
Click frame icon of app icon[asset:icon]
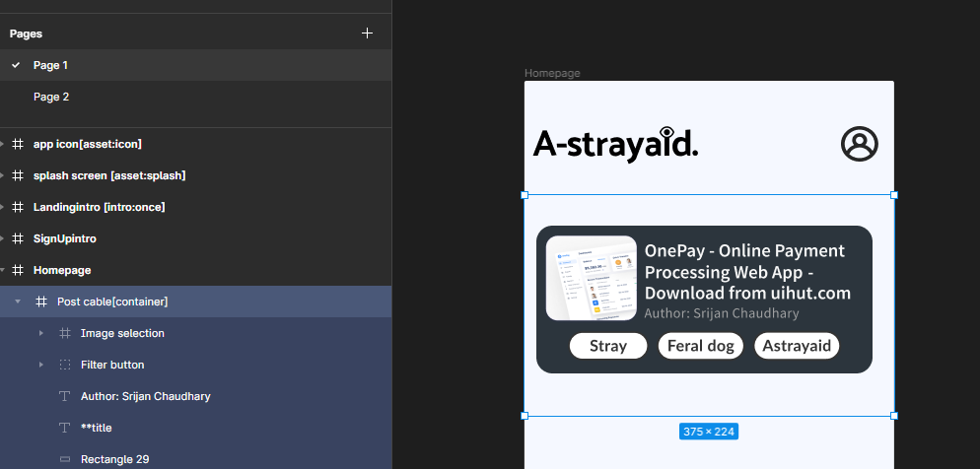click(18, 144)
